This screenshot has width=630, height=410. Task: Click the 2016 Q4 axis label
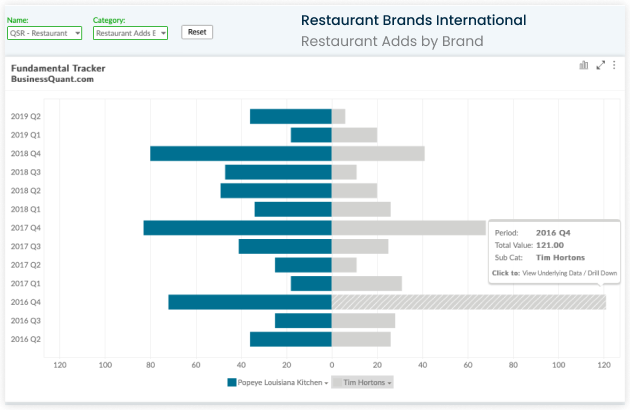coord(26,302)
